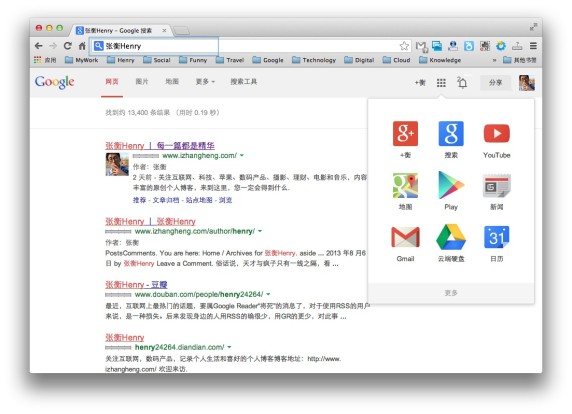This screenshot has height=414, width=572.
Task: Open 搜索工具 search tools
Action: pos(243,82)
